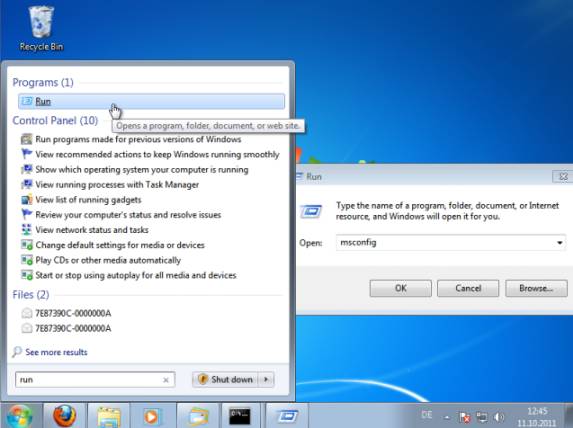Click the Run icon next to Run result
The image size is (573, 428).
(x=27, y=101)
